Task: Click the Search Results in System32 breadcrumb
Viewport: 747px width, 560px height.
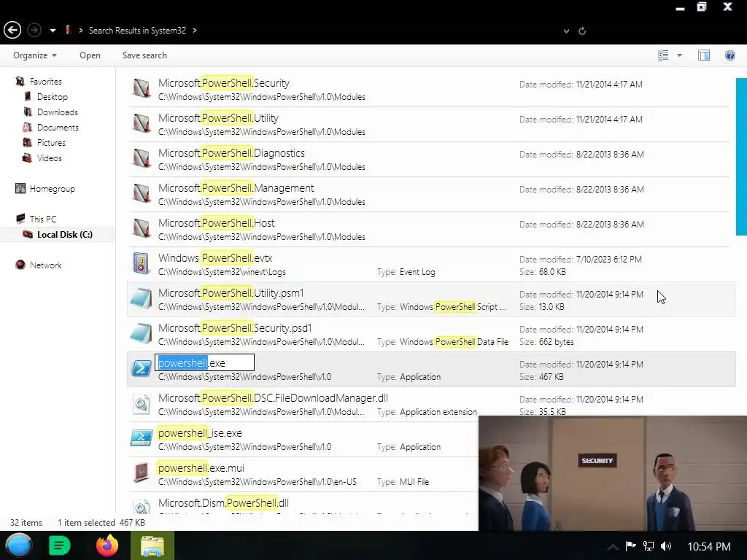Action: click(x=137, y=31)
